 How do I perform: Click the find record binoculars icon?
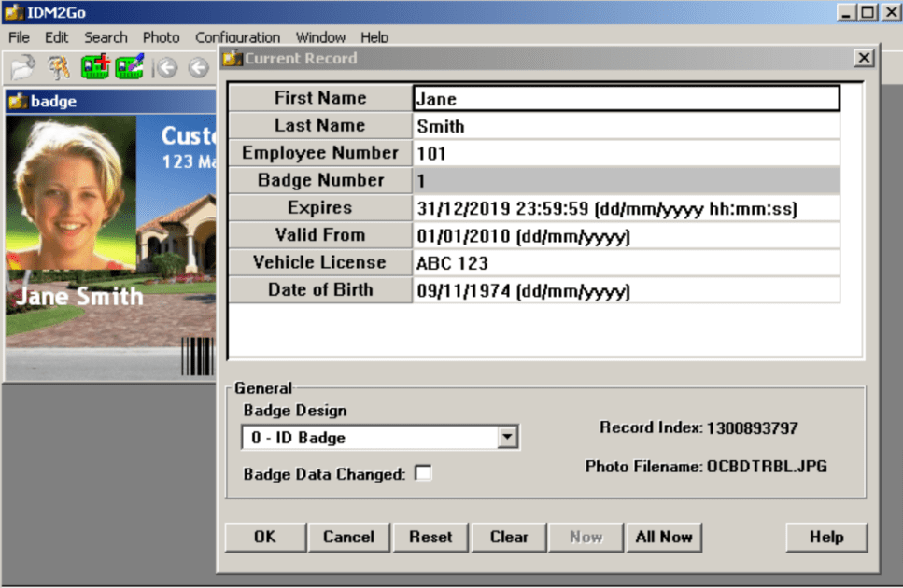click(x=59, y=67)
